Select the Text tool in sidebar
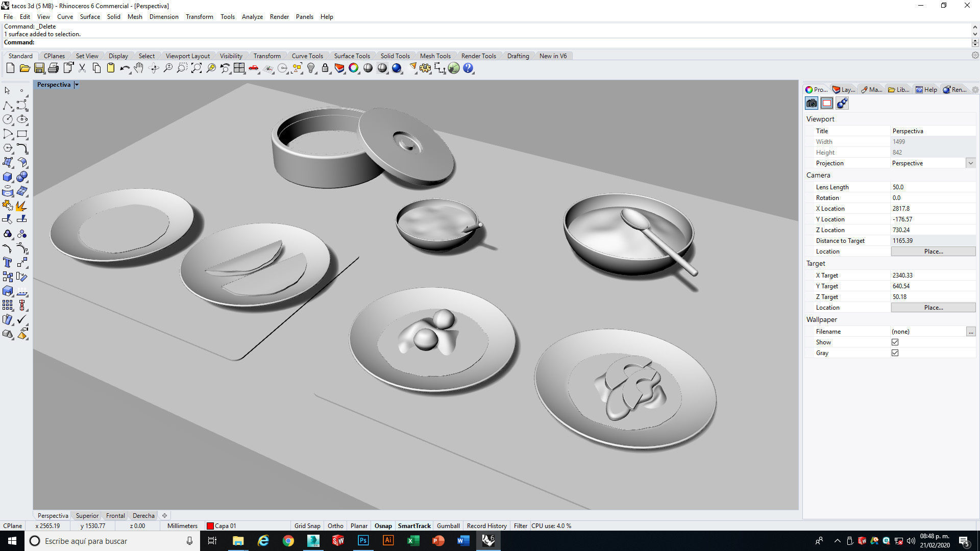 point(8,263)
